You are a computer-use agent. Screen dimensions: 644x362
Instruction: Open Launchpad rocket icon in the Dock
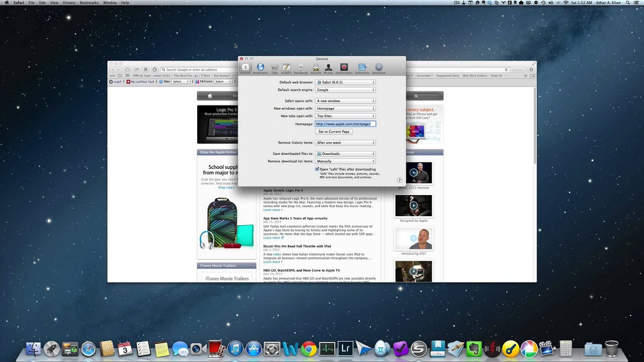coord(51,348)
